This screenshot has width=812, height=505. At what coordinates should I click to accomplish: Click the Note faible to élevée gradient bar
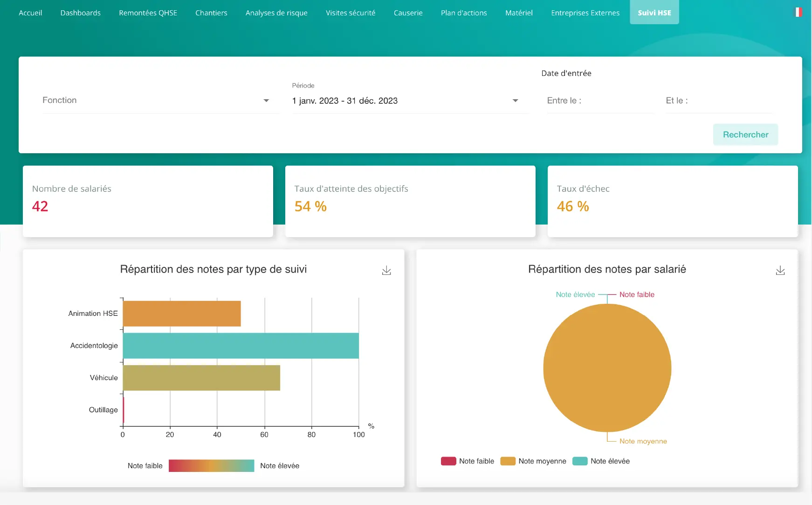211,466
